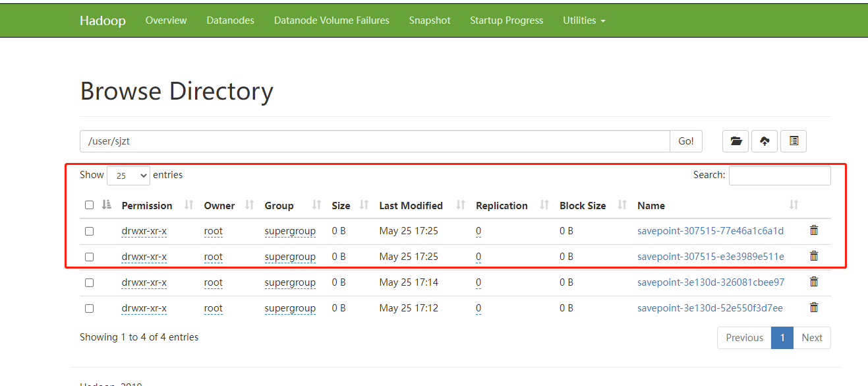
Task: Delete savepoint-3e130d-52e550f3d7ee with trash icon
Action: pos(814,307)
